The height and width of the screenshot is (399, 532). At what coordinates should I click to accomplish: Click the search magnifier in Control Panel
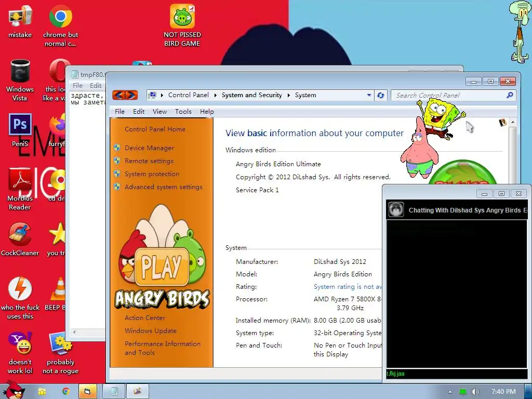coord(510,96)
